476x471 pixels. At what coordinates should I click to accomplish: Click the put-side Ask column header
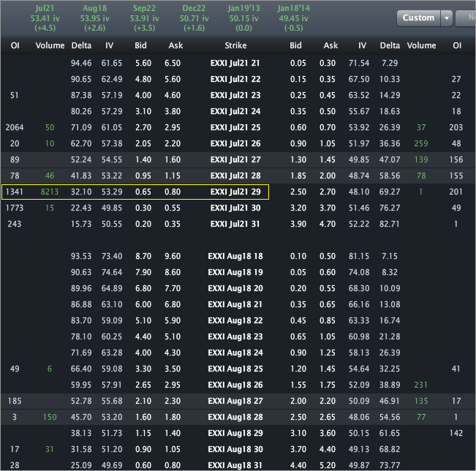pyautogui.click(x=330, y=45)
